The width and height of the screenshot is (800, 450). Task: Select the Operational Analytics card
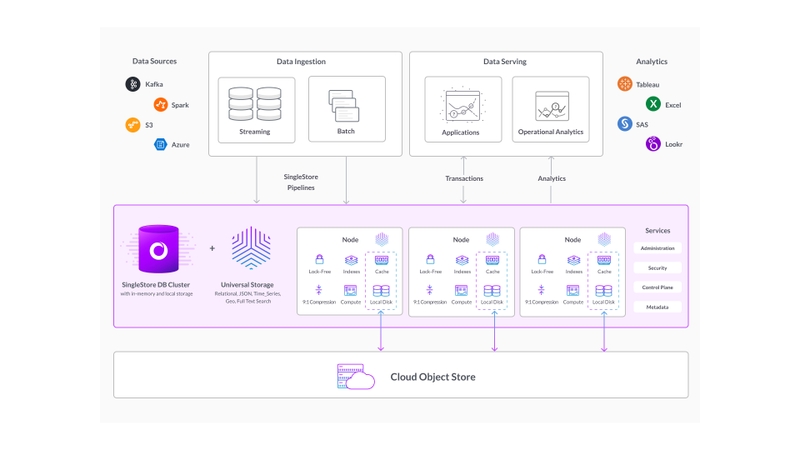(551, 109)
